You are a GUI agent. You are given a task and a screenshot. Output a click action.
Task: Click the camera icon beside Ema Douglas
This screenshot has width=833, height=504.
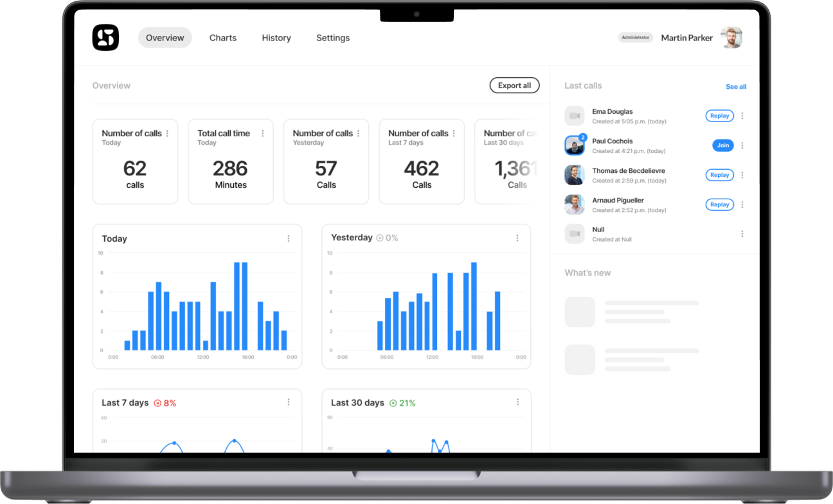click(575, 116)
